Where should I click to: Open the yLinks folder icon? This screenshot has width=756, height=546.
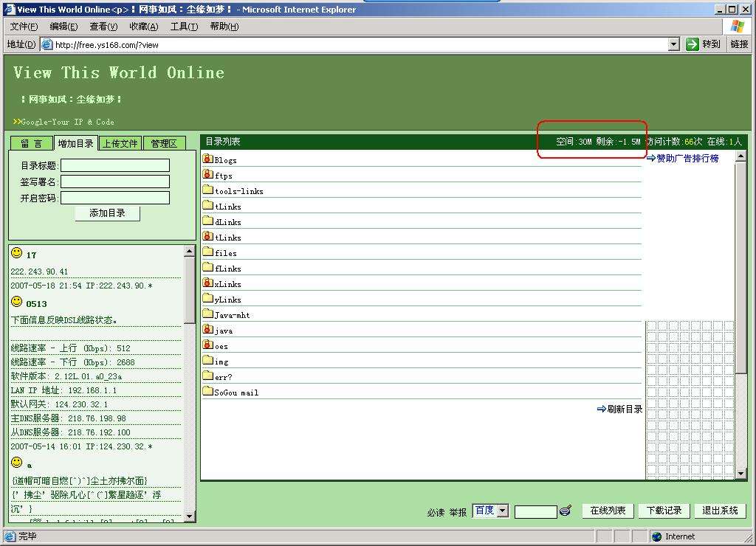tap(207, 298)
